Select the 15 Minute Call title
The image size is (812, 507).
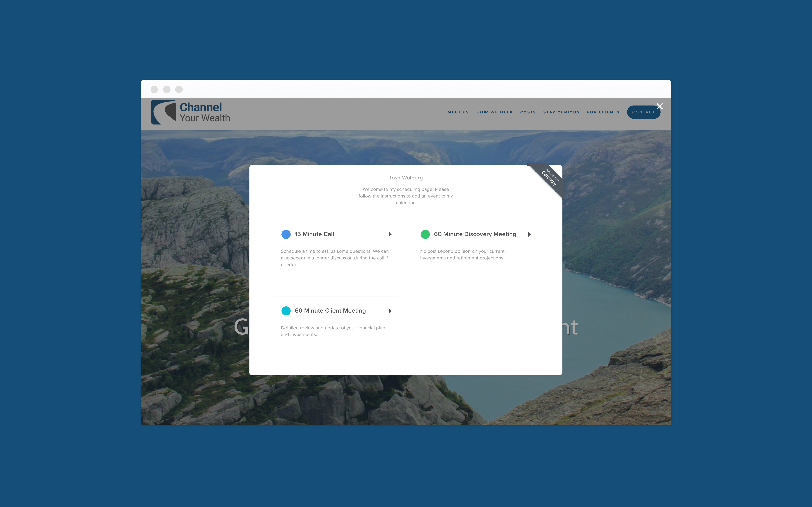pyautogui.click(x=314, y=234)
